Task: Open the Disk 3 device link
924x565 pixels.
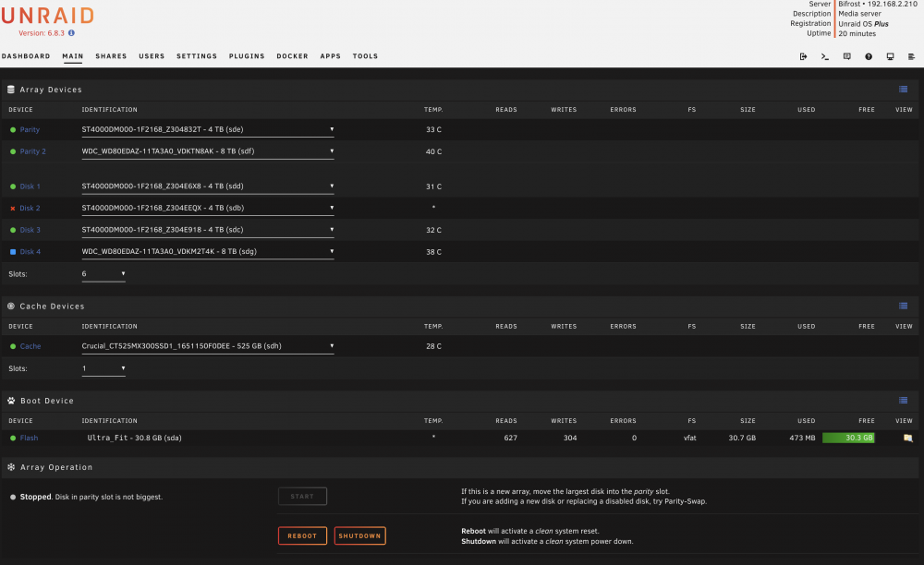Action: (30, 230)
